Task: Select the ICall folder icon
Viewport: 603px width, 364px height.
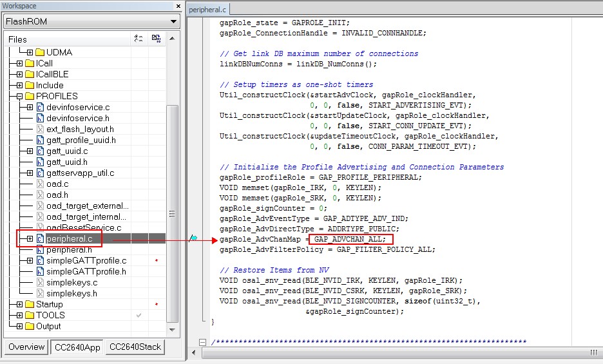Action: 30,64
